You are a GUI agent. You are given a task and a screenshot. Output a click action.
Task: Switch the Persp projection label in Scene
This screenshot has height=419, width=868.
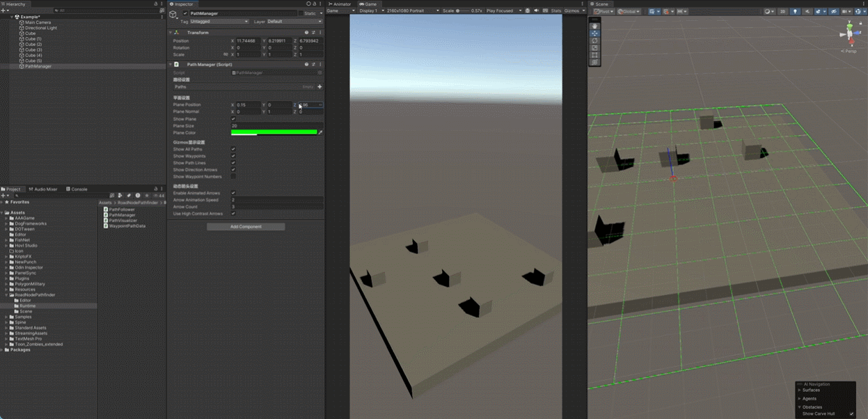click(850, 51)
